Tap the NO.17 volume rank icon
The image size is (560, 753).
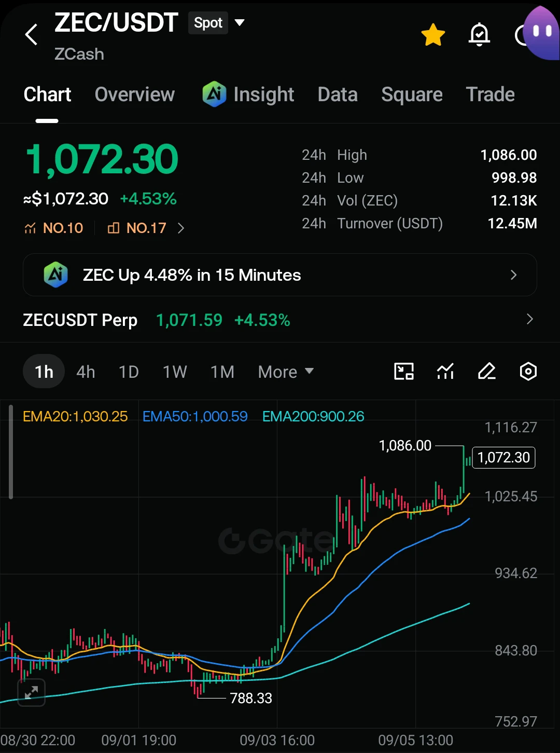(113, 228)
